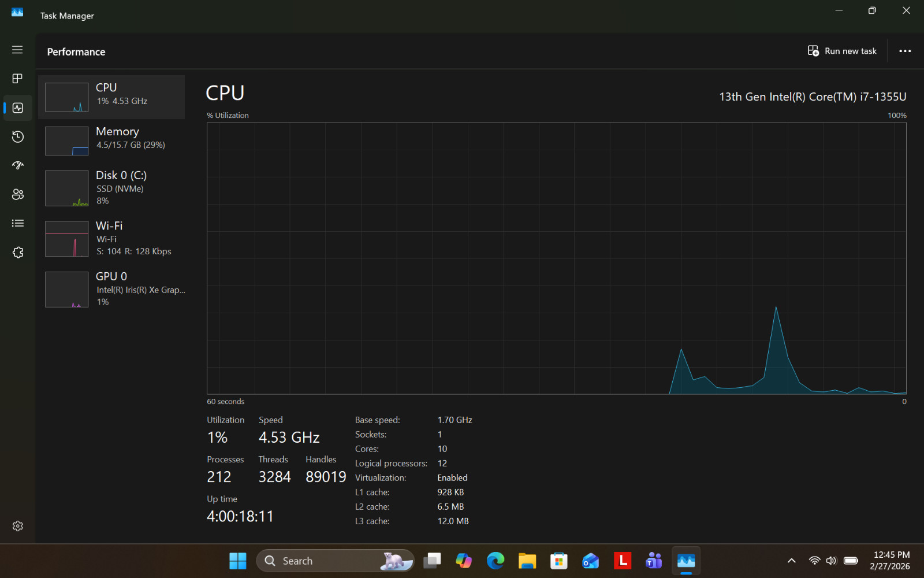Open the Details page icon

point(17,223)
